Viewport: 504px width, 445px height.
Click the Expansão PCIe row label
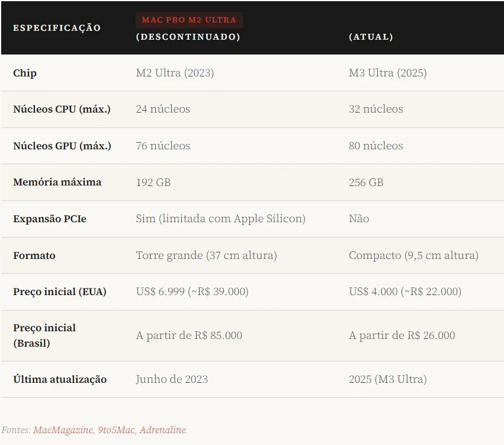click(50, 219)
